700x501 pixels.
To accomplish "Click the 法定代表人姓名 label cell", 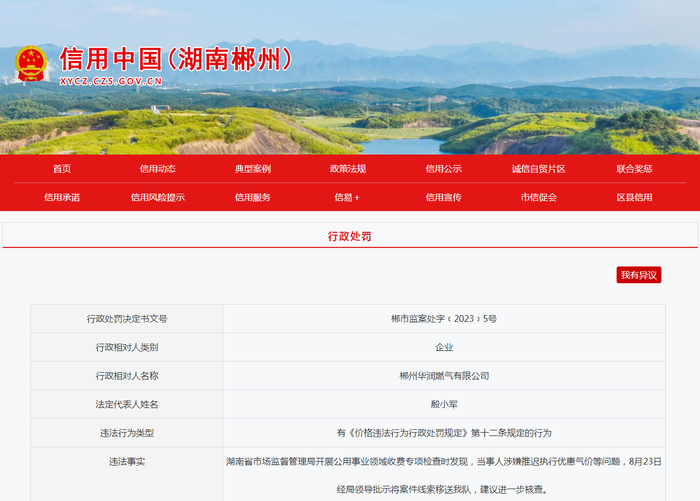I will [127, 405].
